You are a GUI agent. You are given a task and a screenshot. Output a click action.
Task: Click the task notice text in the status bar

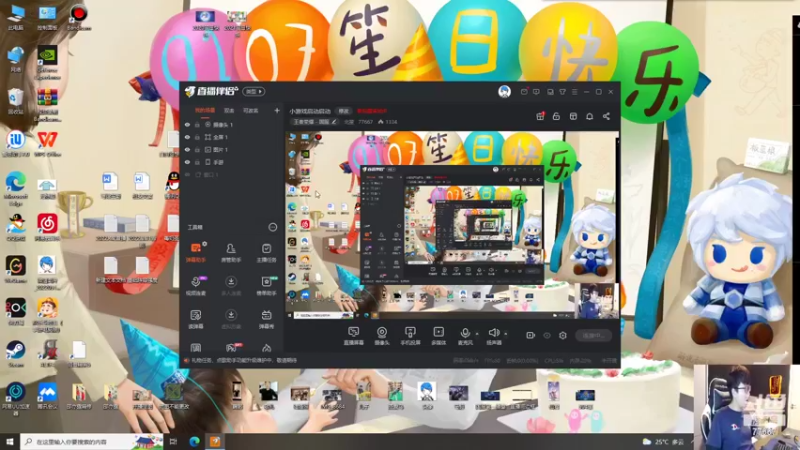pos(244,360)
